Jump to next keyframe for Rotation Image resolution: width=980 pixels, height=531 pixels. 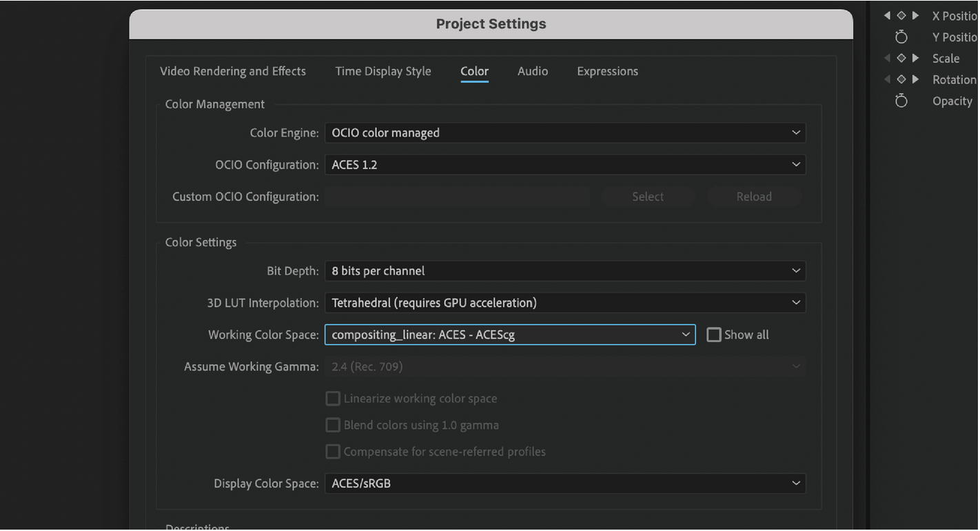pos(914,79)
